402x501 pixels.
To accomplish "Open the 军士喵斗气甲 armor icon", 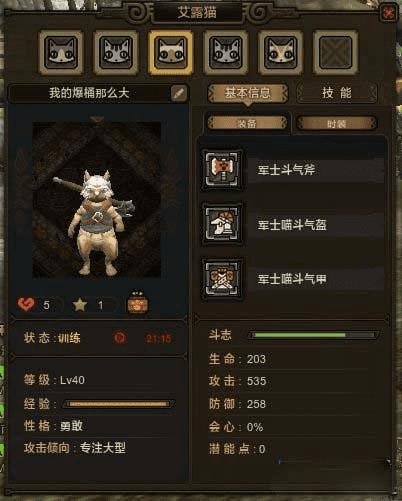I will tap(223, 279).
